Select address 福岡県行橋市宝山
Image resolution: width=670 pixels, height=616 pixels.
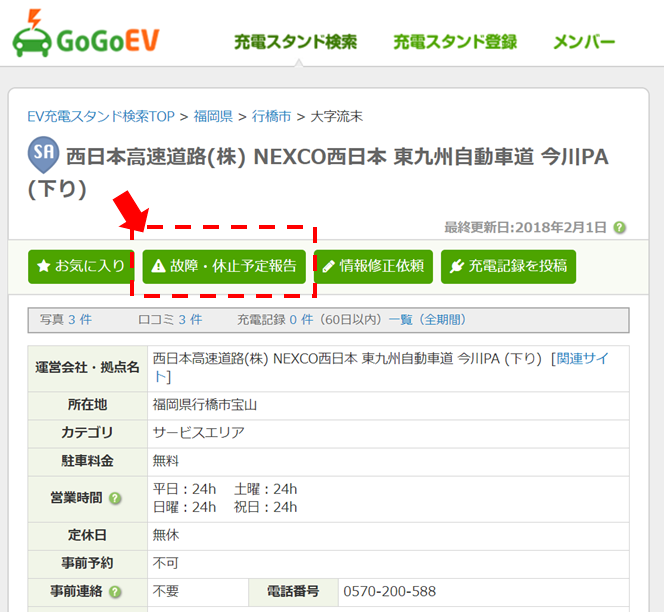click(205, 405)
